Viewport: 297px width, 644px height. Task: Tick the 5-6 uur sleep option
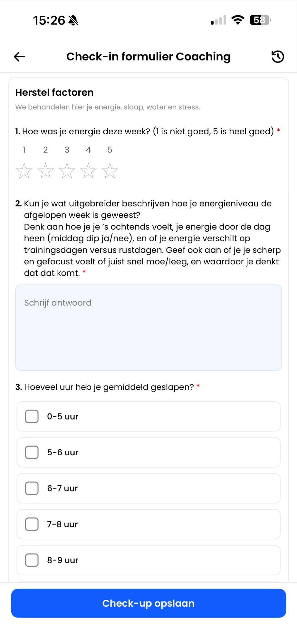tap(32, 452)
